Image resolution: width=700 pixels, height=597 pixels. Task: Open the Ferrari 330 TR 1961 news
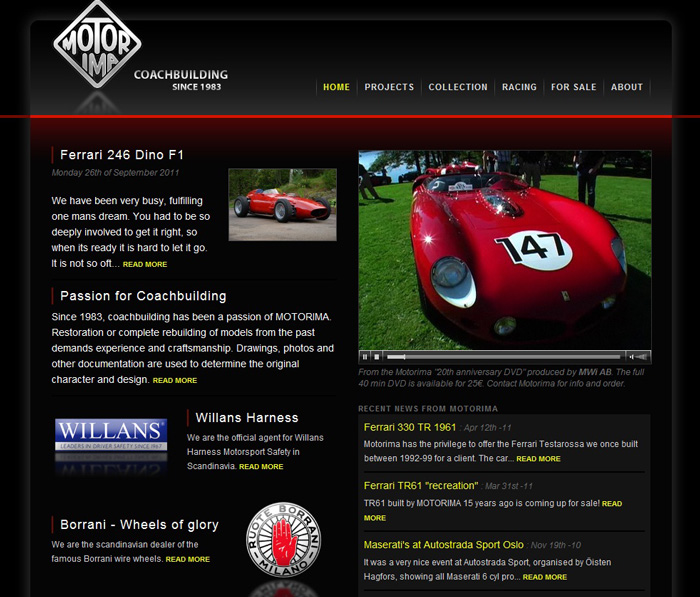coord(410,427)
